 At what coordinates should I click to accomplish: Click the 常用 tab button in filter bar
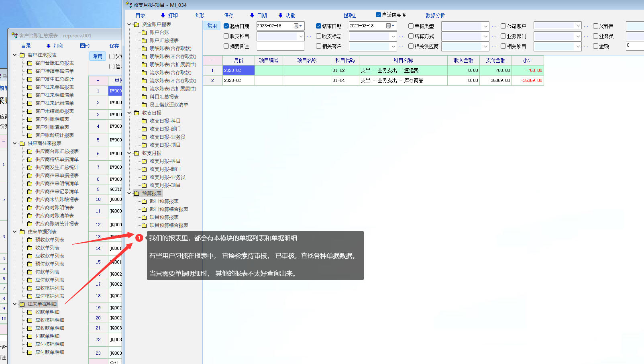pos(212,26)
